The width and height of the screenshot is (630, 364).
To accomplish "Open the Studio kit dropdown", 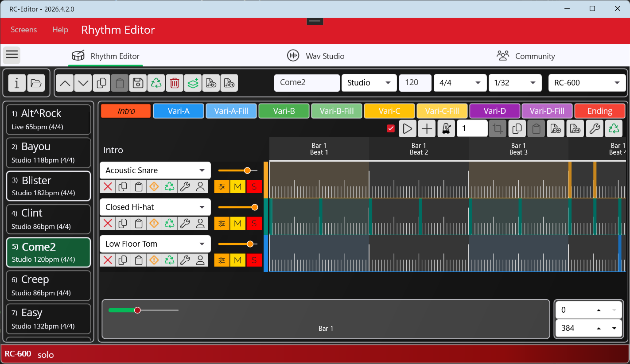I will pyautogui.click(x=369, y=83).
